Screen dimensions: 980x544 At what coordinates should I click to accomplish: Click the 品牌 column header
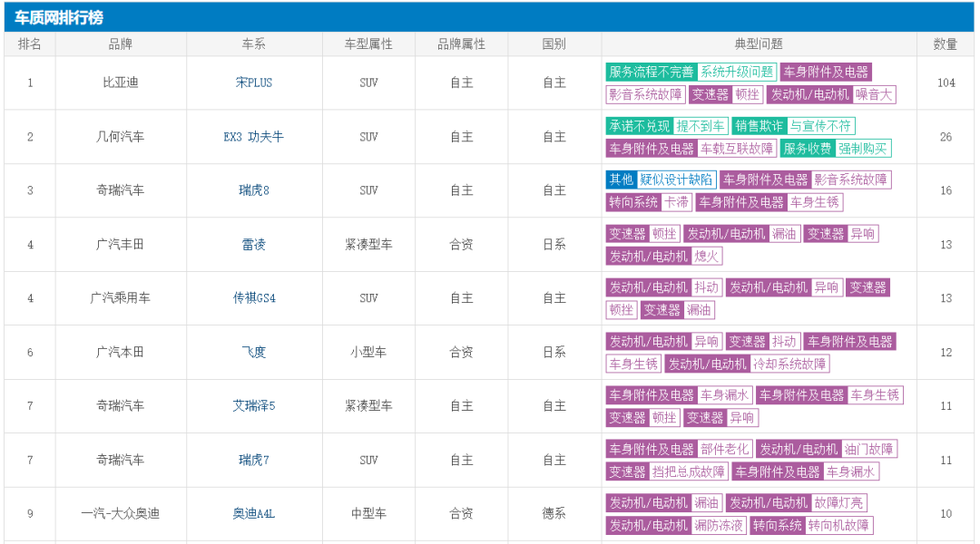click(121, 44)
